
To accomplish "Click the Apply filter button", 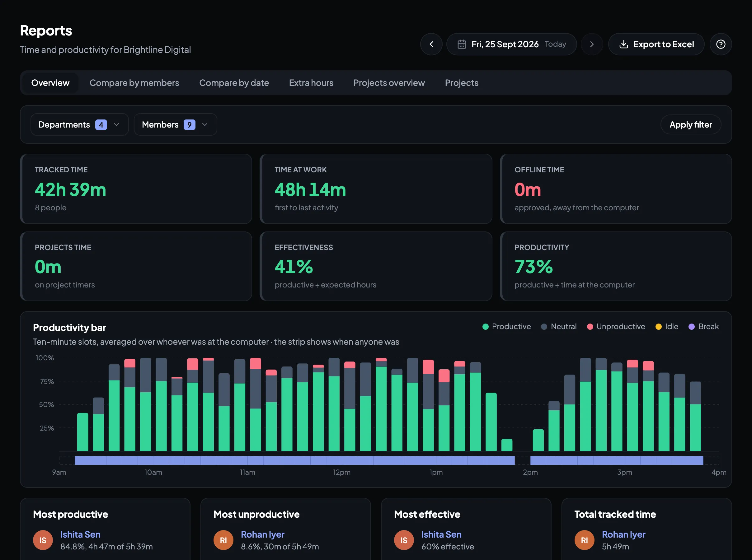I will pos(691,124).
